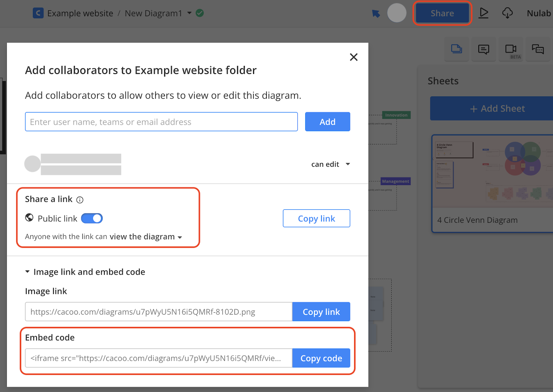This screenshot has height=392, width=553.
Task: Click the Management label on the canvas
Action: (396, 181)
